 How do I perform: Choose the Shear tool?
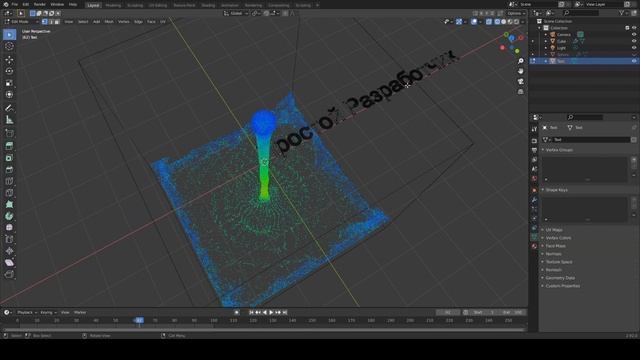tap(9, 263)
